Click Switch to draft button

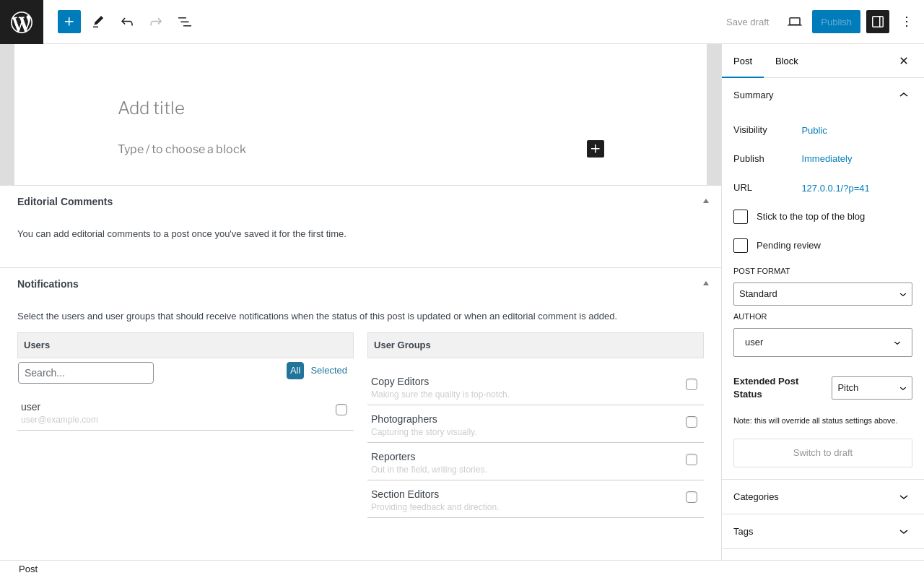(823, 453)
